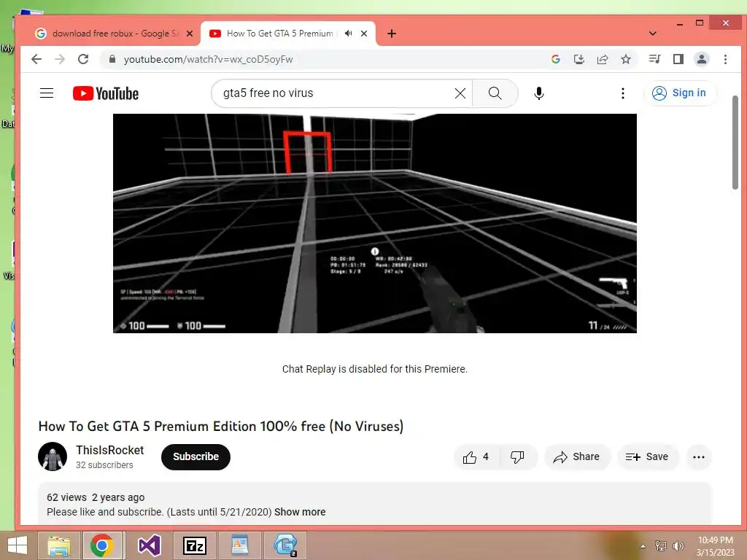Click 'Chat Replay is disabled' message
The height and width of the screenshot is (560, 747).
(x=375, y=369)
